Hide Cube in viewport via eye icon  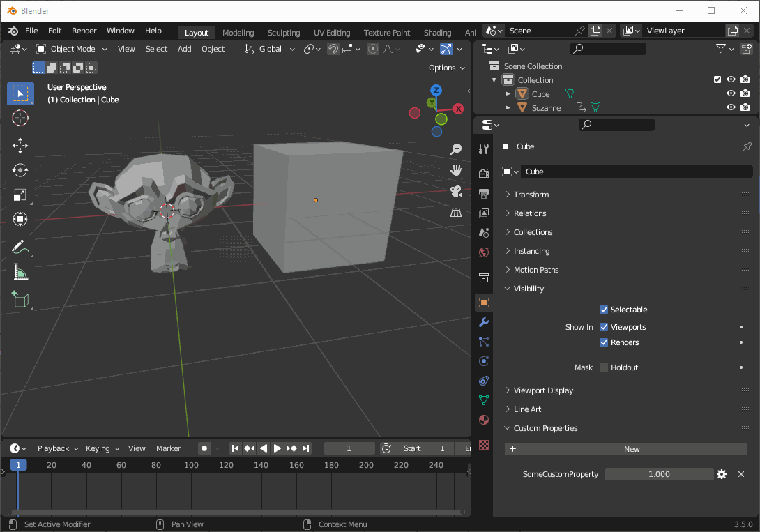tap(731, 93)
